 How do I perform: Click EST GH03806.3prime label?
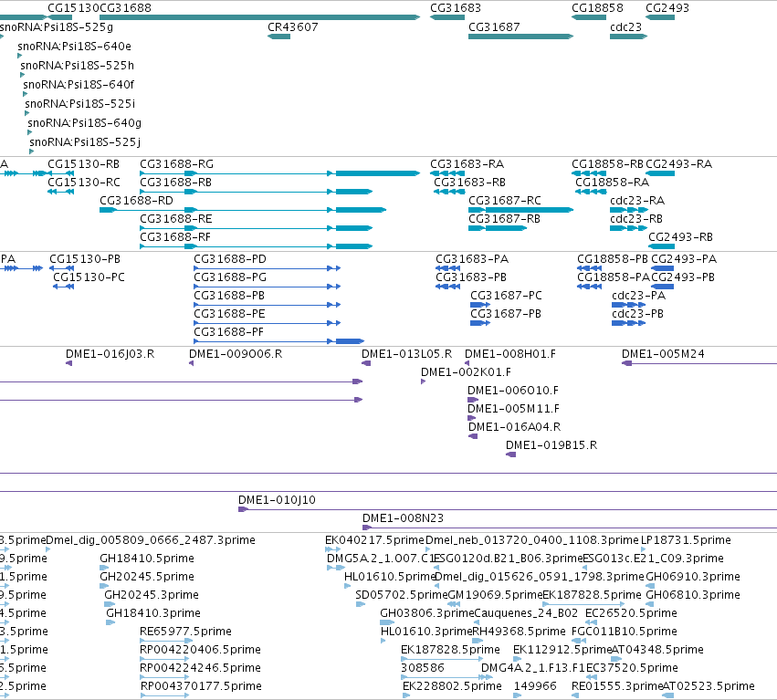(427, 613)
